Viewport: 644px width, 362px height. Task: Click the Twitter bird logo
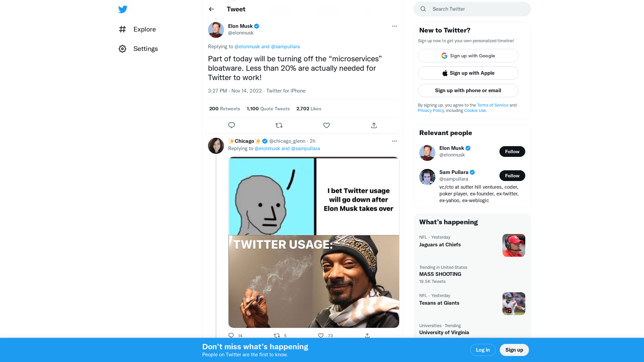pyautogui.click(x=123, y=9)
